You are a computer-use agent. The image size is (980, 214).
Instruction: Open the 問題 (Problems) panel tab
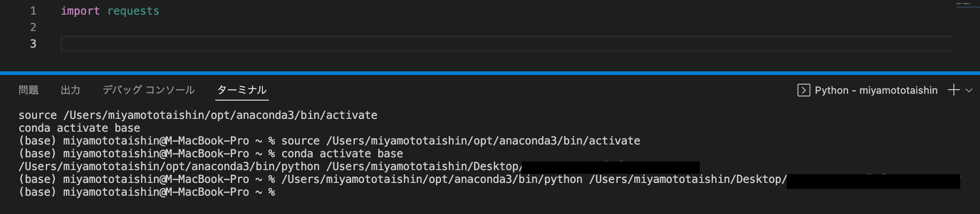[28, 90]
